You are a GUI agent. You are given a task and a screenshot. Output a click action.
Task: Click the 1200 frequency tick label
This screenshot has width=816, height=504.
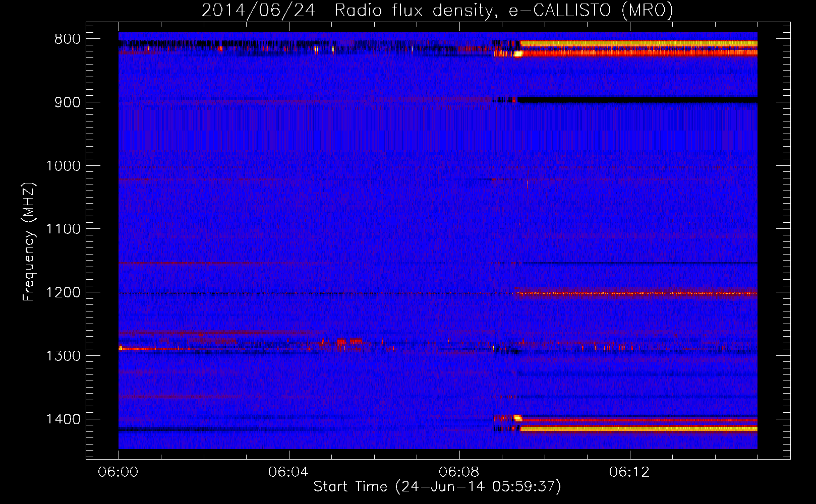coord(63,292)
